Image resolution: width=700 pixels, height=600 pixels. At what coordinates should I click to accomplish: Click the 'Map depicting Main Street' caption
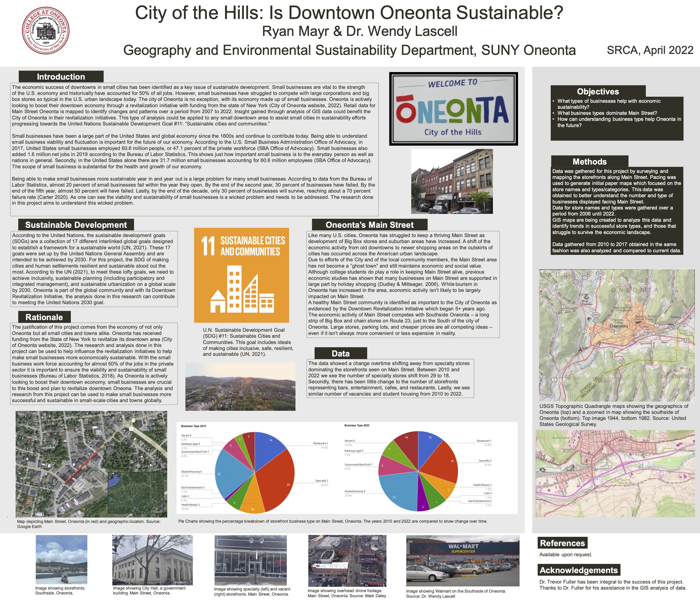point(89,524)
